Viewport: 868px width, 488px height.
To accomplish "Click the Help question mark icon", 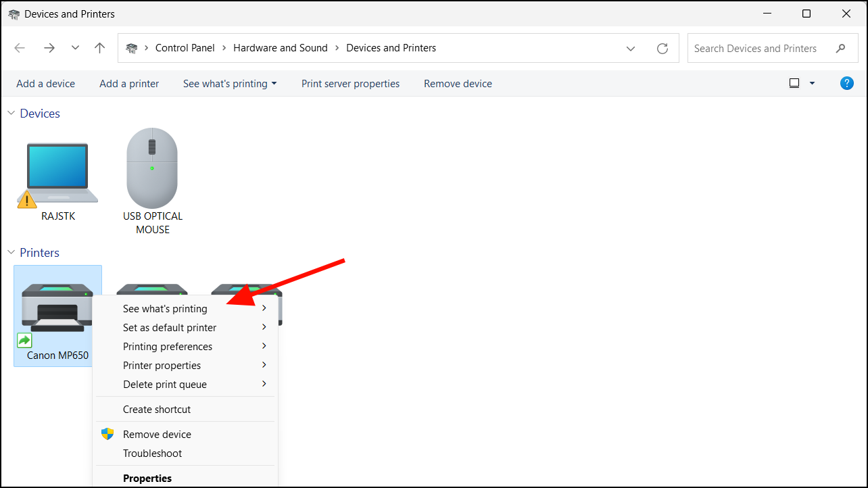I will tap(847, 83).
